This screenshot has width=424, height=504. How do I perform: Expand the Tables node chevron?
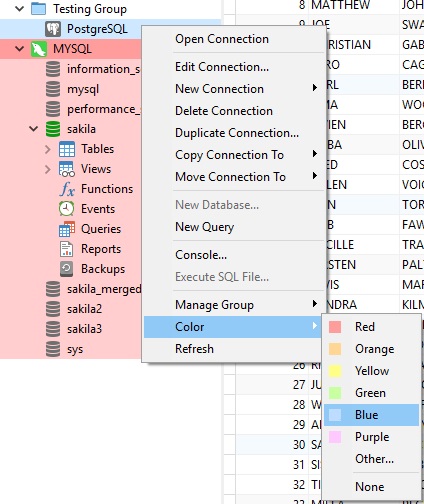(x=47, y=149)
